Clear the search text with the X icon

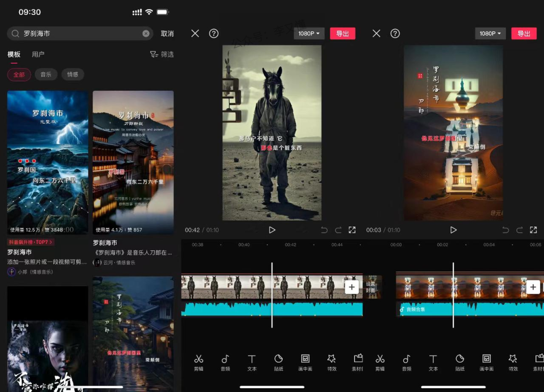(146, 33)
